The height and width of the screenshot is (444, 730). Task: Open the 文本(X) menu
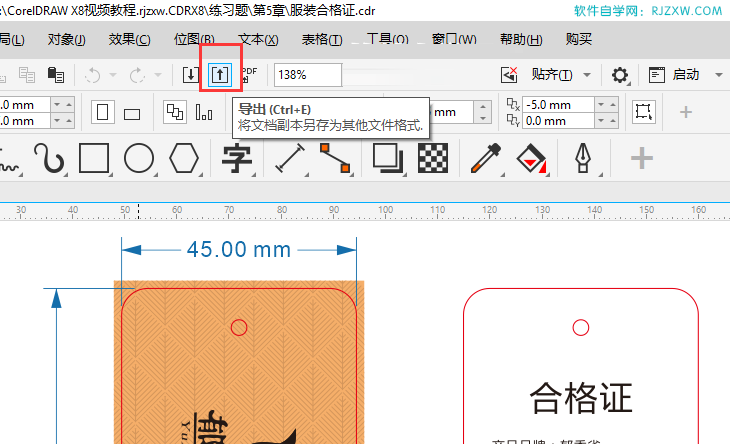point(258,40)
